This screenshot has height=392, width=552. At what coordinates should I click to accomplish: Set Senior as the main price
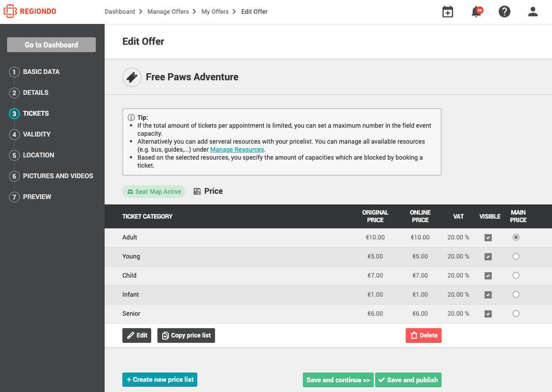pos(516,314)
